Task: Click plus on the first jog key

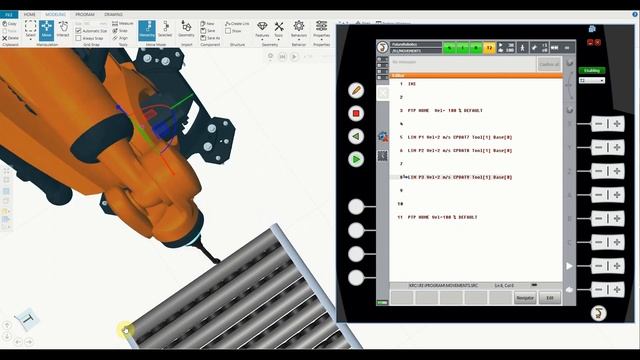Action: coord(617,124)
